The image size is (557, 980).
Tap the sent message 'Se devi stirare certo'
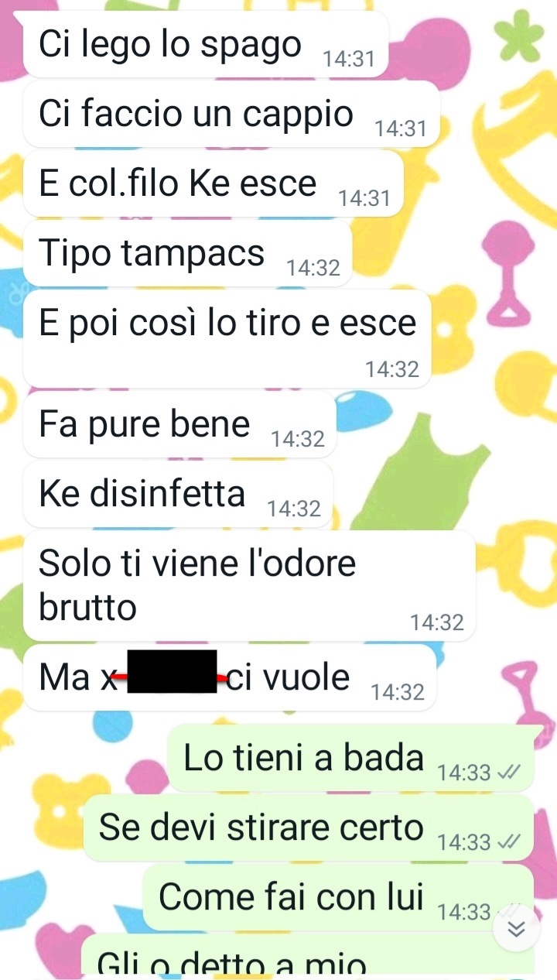(x=308, y=828)
